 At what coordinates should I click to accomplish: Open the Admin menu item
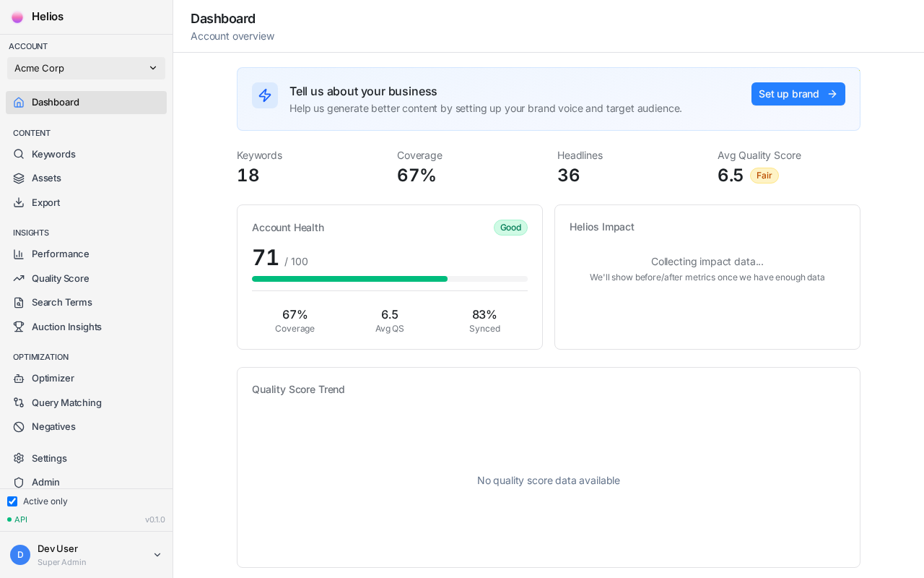45,482
